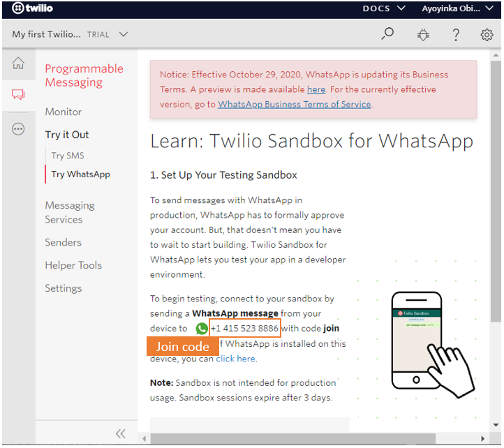Viewport: 504px width, 448px height.
Task: Open WhatsApp Business Terms of Service link
Action: point(295,105)
